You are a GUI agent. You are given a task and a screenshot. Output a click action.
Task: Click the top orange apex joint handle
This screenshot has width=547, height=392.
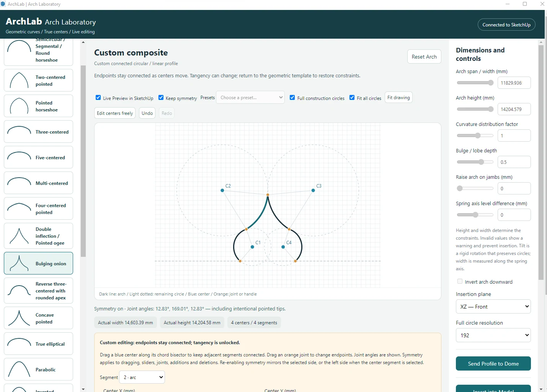coord(268,195)
